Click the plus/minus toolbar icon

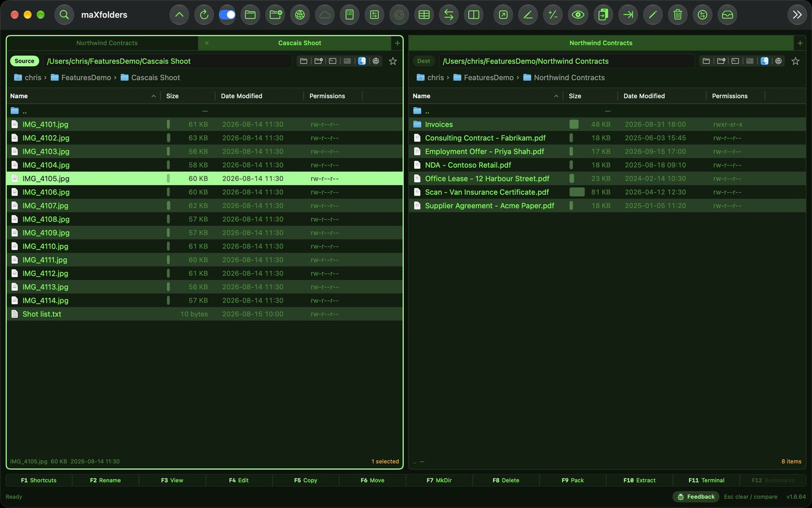(553, 15)
